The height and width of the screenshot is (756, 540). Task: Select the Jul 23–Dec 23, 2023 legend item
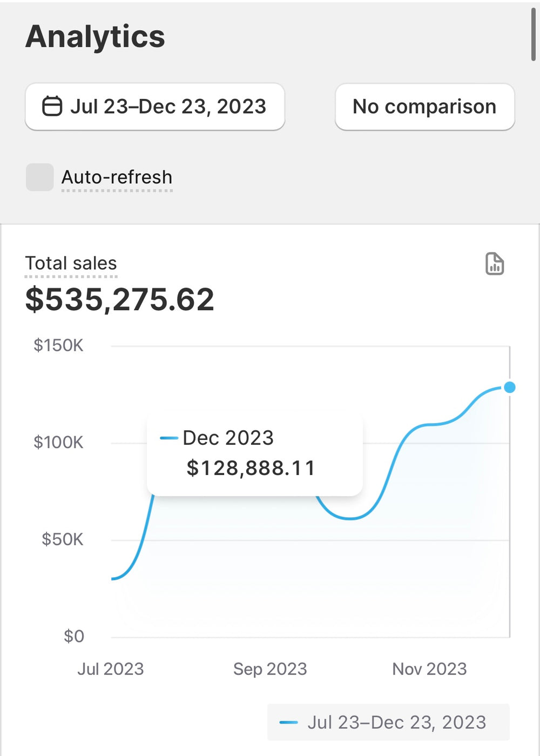pos(388,722)
